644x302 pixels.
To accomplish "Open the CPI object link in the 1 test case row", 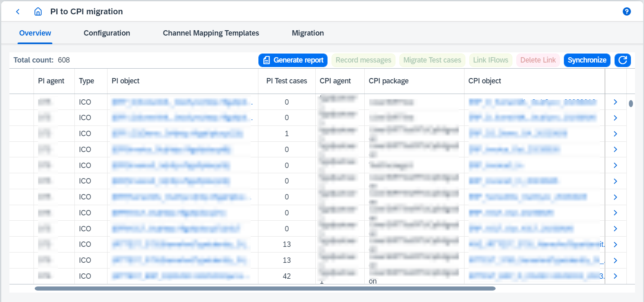I will (518, 134).
